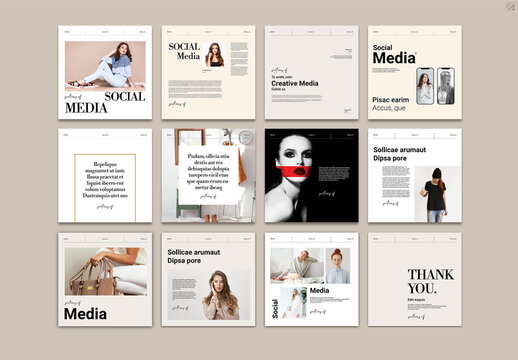The width and height of the screenshot is (518, 360).
Task: Click the 'Edit eaquis' subheading text
Action: click(416, 300)
